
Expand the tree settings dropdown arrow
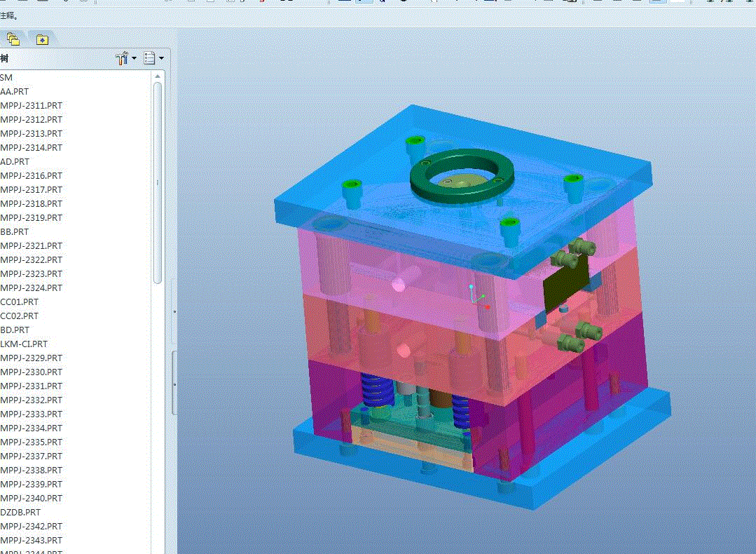(134, 58)
